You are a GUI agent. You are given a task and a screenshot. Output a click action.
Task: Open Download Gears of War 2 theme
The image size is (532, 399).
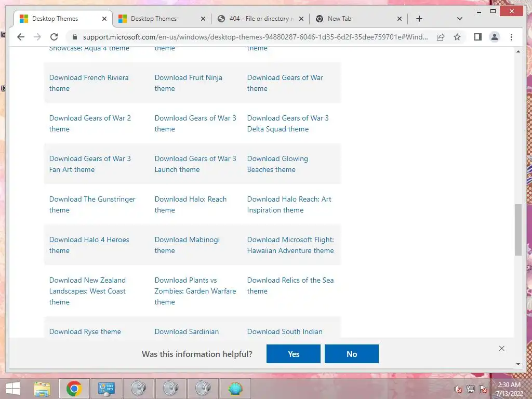pyautogui.click(x=90, y=124)
